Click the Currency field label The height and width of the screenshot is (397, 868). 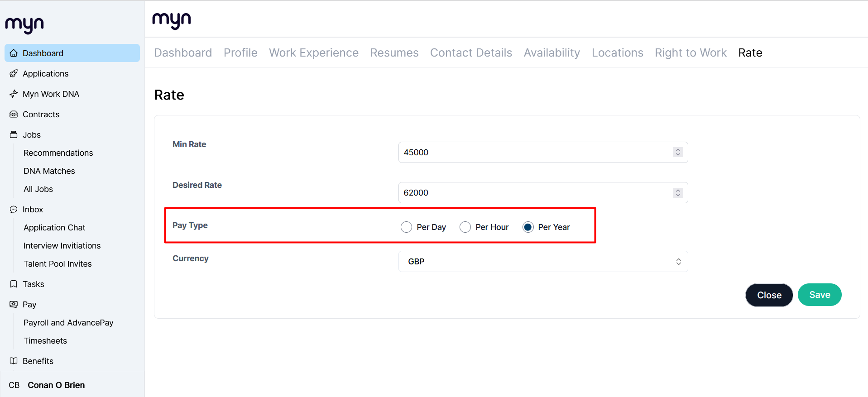tap(191, 258)
